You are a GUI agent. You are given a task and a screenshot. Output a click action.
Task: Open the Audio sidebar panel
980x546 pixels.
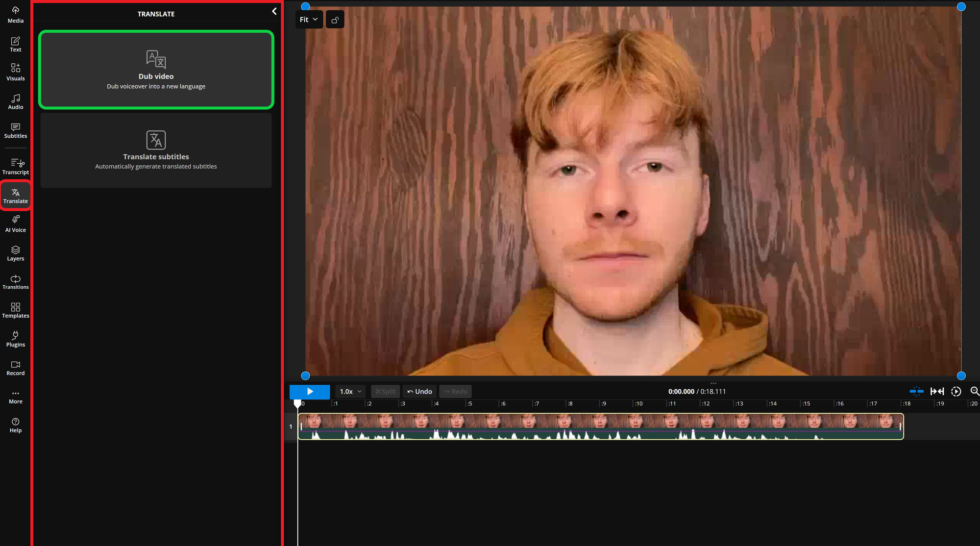(15, 101)
